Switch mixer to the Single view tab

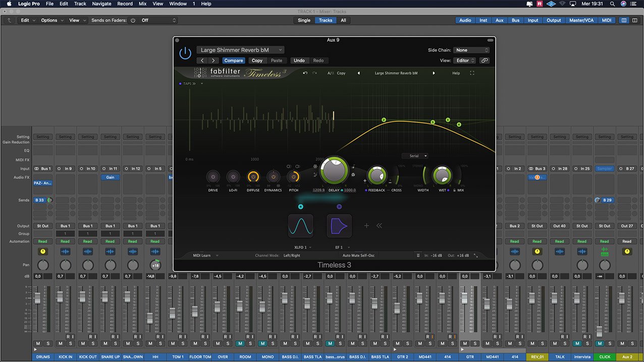pos(304,20)
